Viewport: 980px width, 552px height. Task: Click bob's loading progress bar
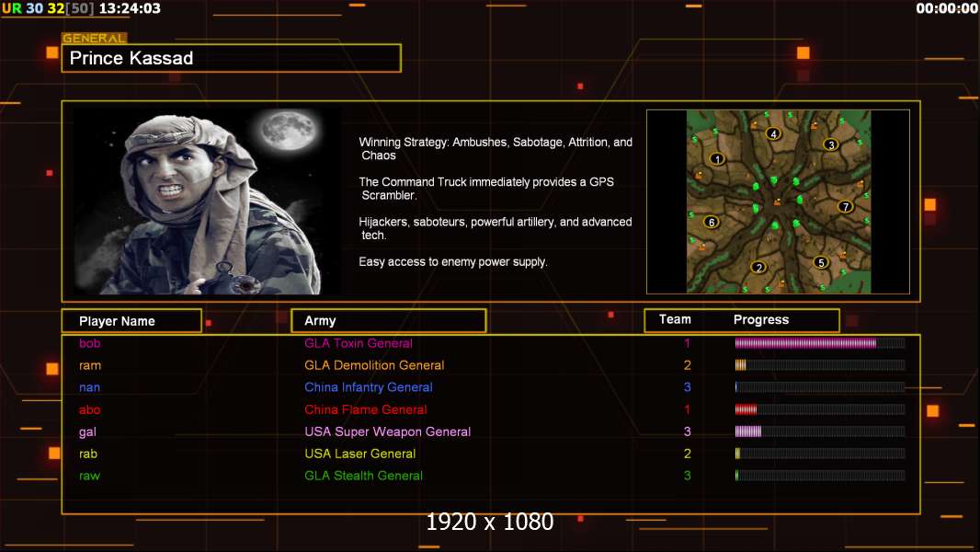(x=820, y=342)
